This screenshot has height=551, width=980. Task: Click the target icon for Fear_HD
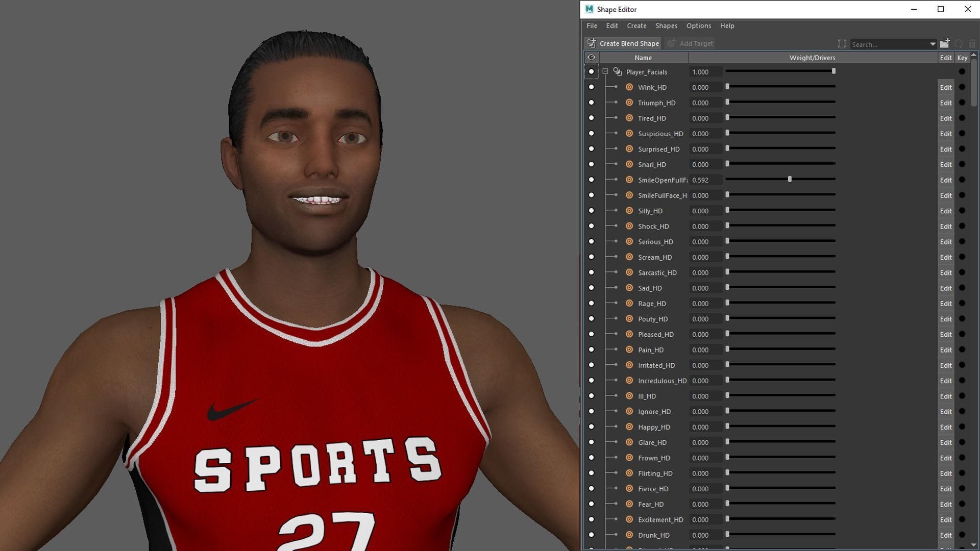[x=629, y=504]
